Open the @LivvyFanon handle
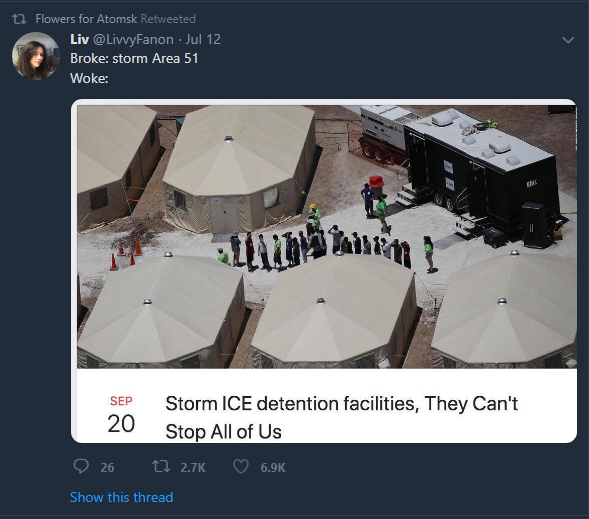Screen dimensions: 589x519 pos(133,39)
